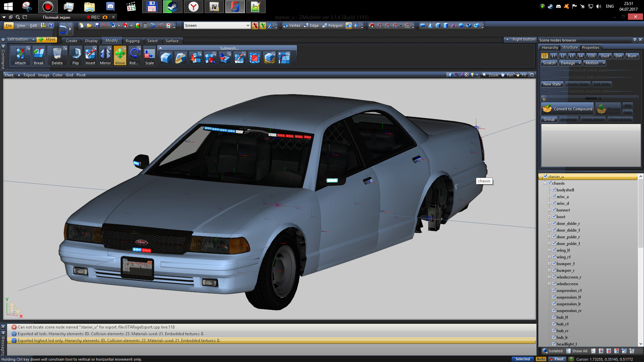Expand the door_dside_f tree node
The image size is (644, 362).
click(549, 230)
